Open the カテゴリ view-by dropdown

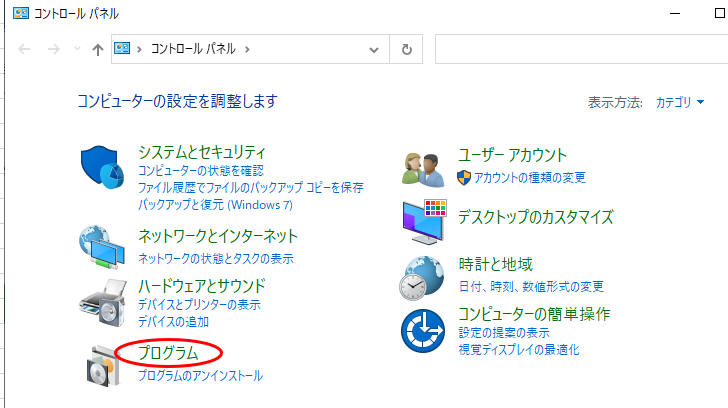pyautogui.click(x=680, y=102)
